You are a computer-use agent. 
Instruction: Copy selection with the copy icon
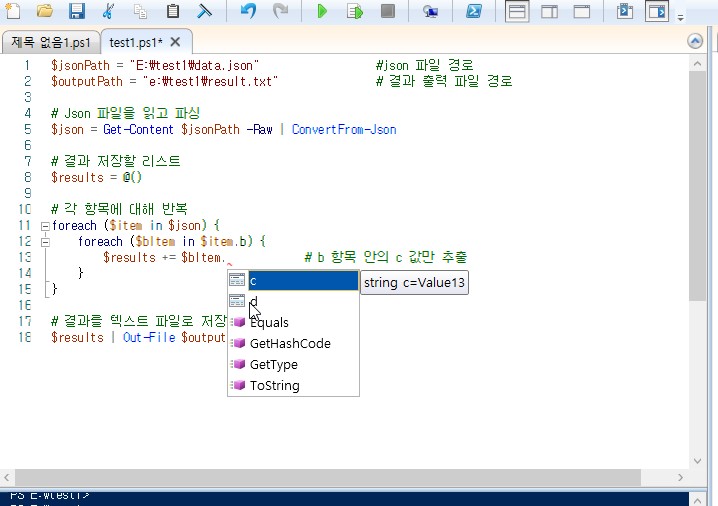141,11
